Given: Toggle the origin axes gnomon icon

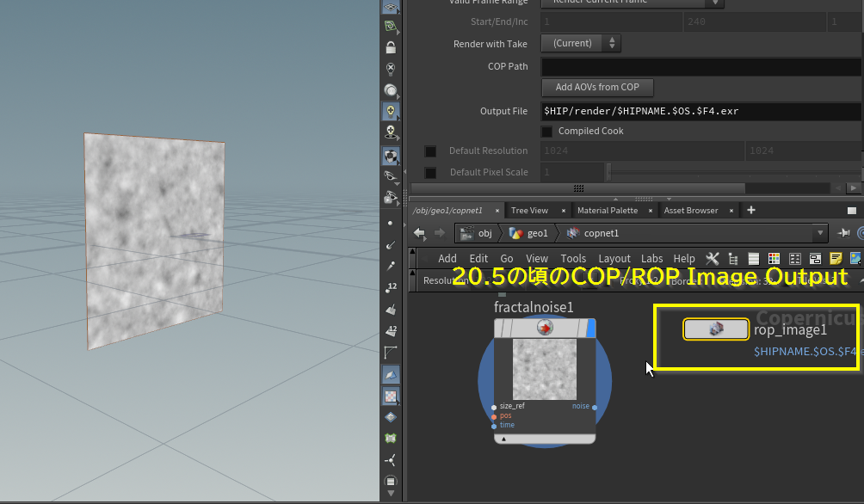Looking at the screenshot, I should click(391, 460).
